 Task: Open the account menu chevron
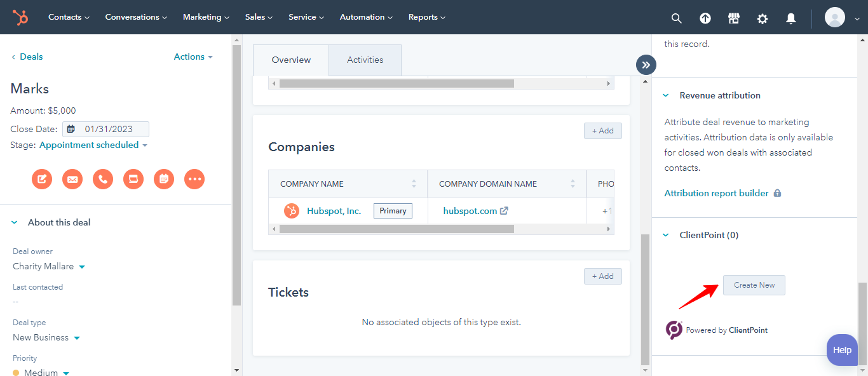point(857,19)
